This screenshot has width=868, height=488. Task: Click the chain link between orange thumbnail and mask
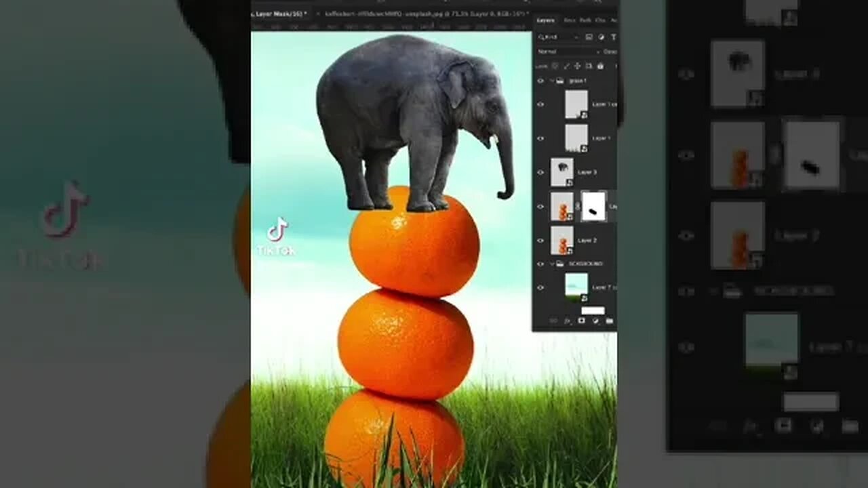pos(578,206)
